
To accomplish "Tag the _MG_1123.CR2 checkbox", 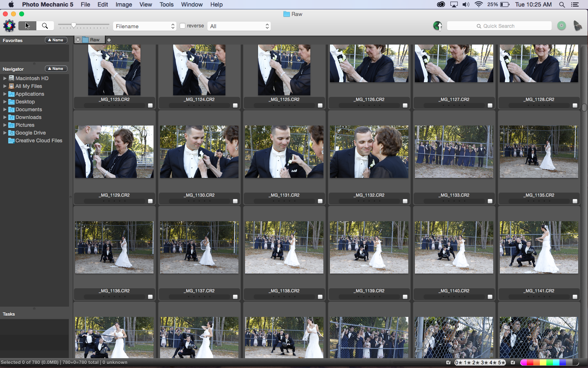I will (150, 105).
